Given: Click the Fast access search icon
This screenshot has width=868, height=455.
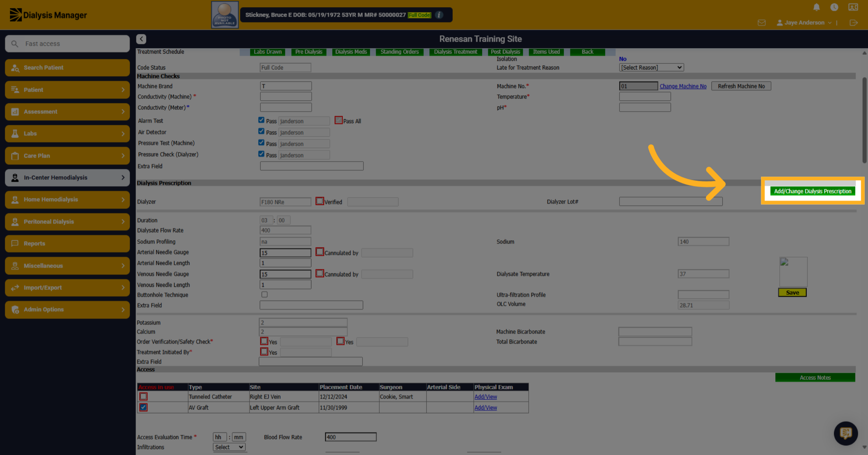Looking at the screenshot, I should (14, 44).
